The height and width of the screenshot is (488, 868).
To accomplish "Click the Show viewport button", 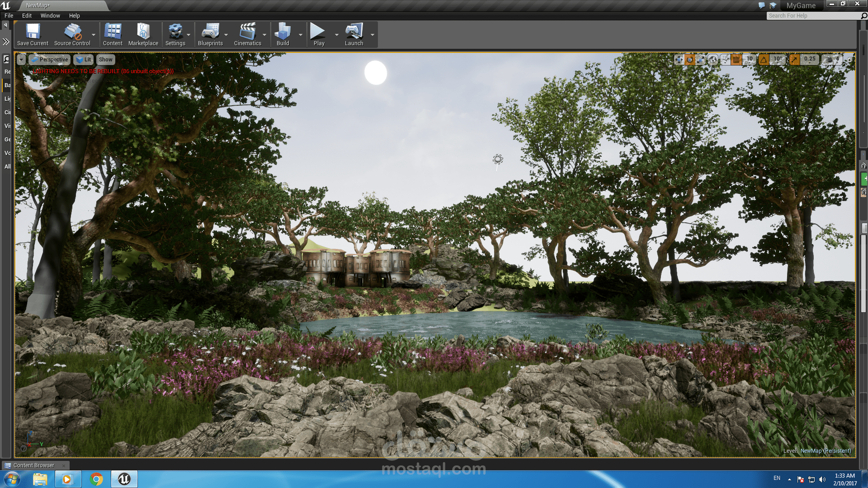I will 105,60.
